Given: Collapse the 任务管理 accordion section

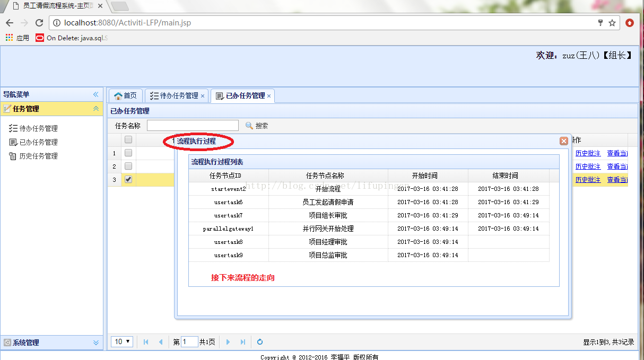Looking at the screenshot, I should click(x=96, y=109).
